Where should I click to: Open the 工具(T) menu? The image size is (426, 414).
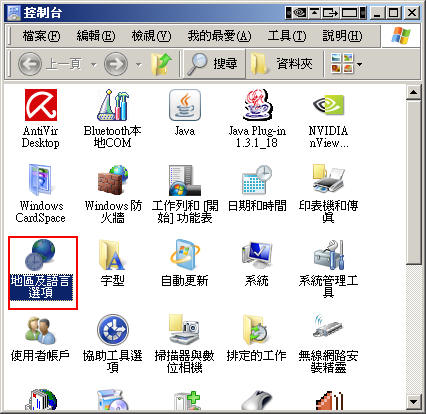[x=287, y=35]
